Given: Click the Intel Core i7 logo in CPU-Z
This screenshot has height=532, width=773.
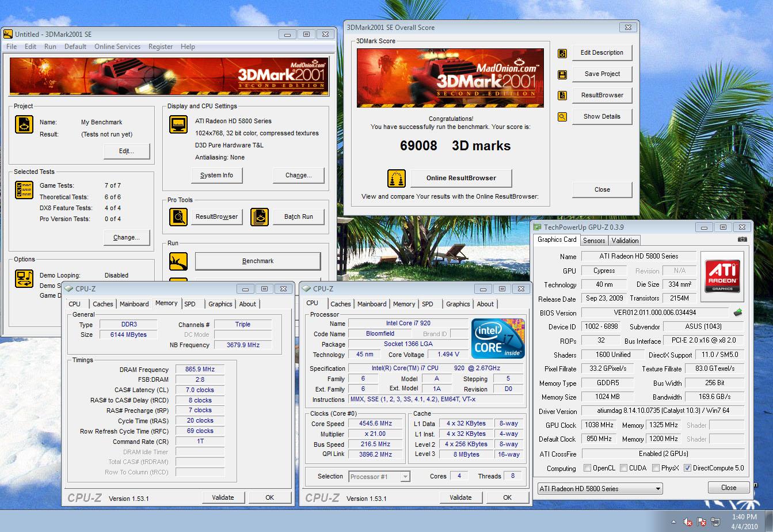Looking at the screenshot, I should coord(498,338).
